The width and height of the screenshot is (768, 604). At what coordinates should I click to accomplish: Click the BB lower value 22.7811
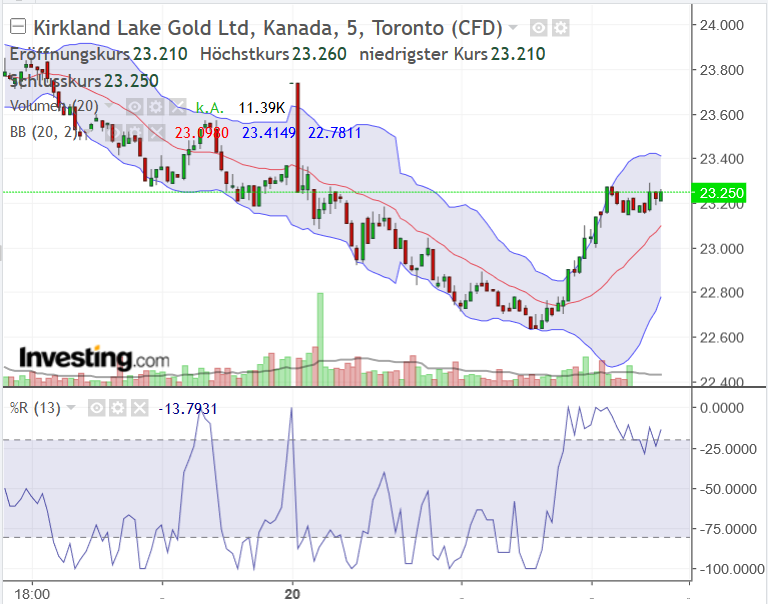coord(335,133)
